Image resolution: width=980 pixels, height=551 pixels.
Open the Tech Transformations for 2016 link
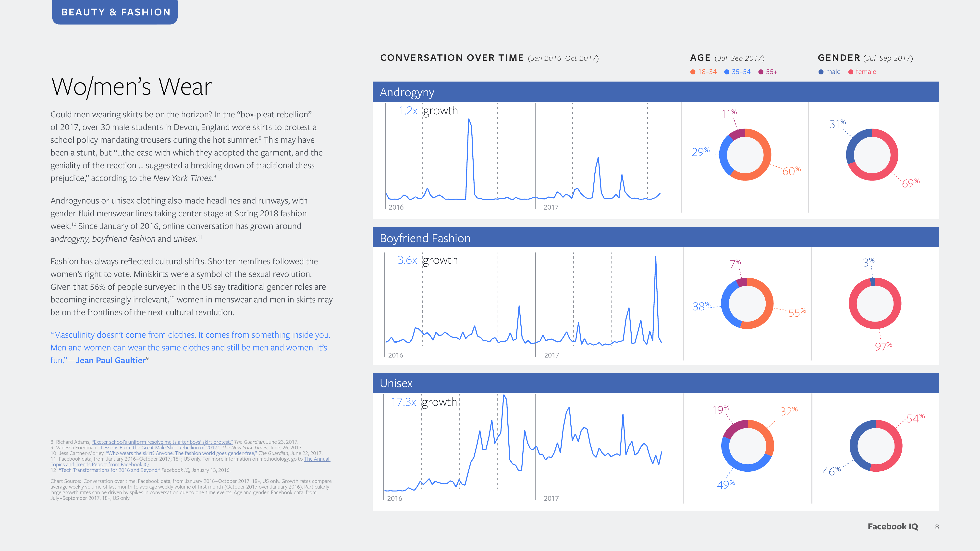(110, 470)
